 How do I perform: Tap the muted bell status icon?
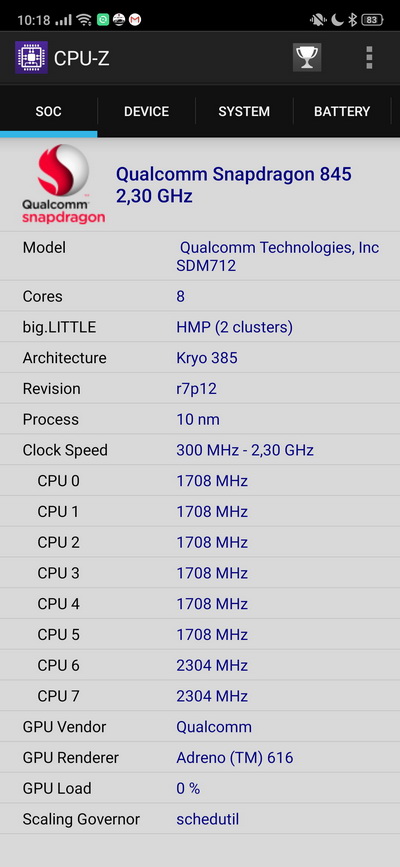pos(318,20)
